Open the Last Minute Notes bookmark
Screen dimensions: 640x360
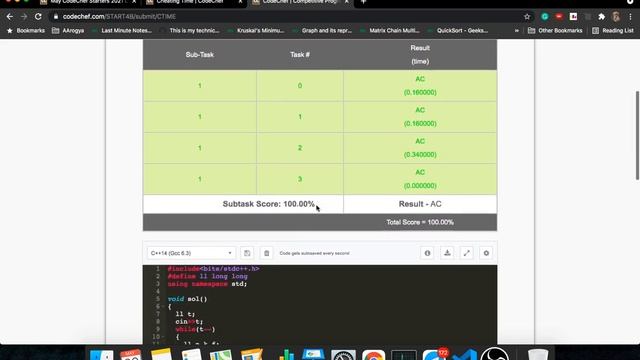click(122, 31)
